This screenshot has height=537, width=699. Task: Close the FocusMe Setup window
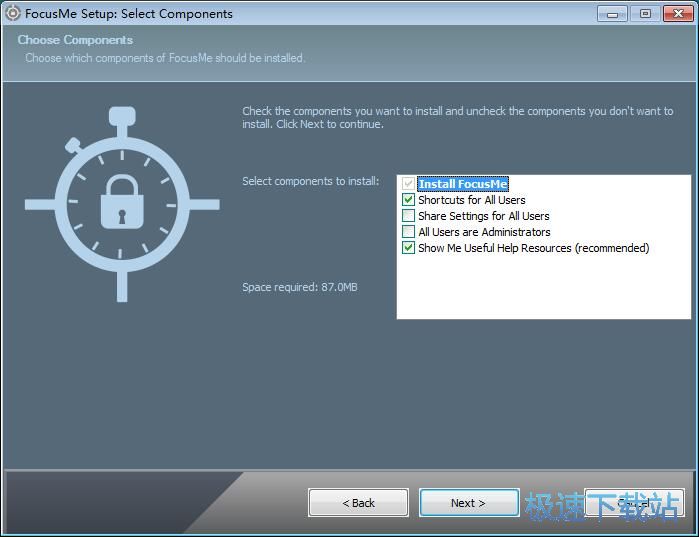click(x=678, y=13)
